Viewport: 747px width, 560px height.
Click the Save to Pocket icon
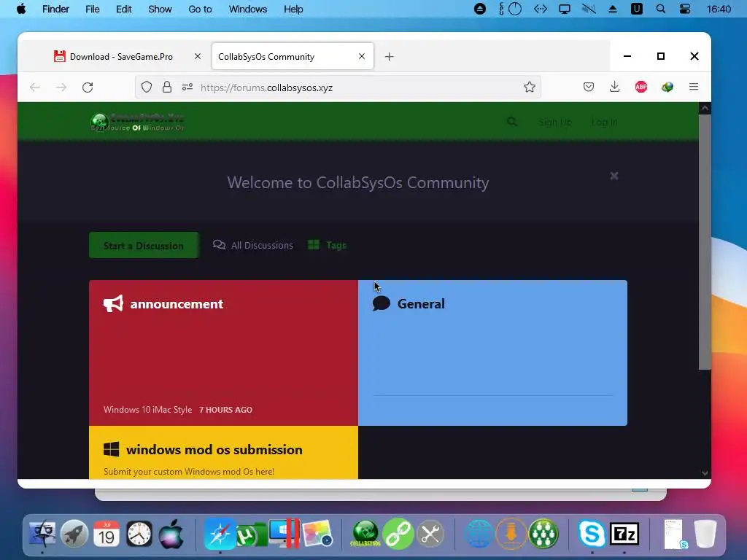pos(589,87)
